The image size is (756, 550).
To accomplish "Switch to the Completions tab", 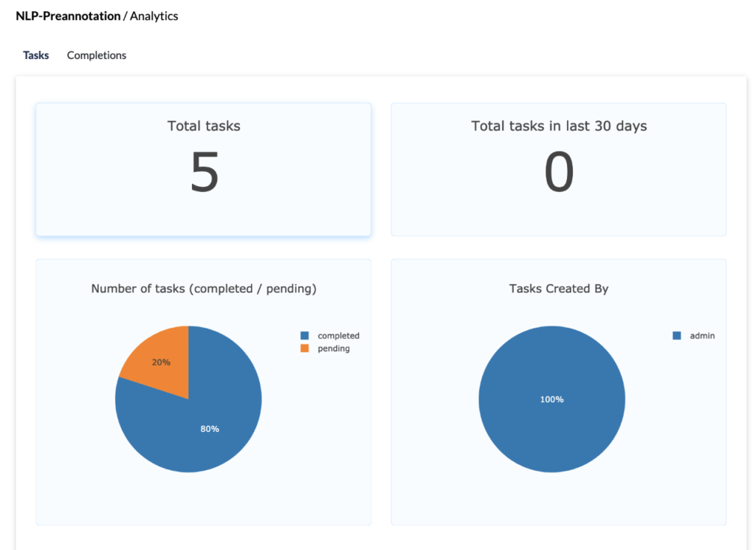I will pyautogui.click(x=96, y=55).
